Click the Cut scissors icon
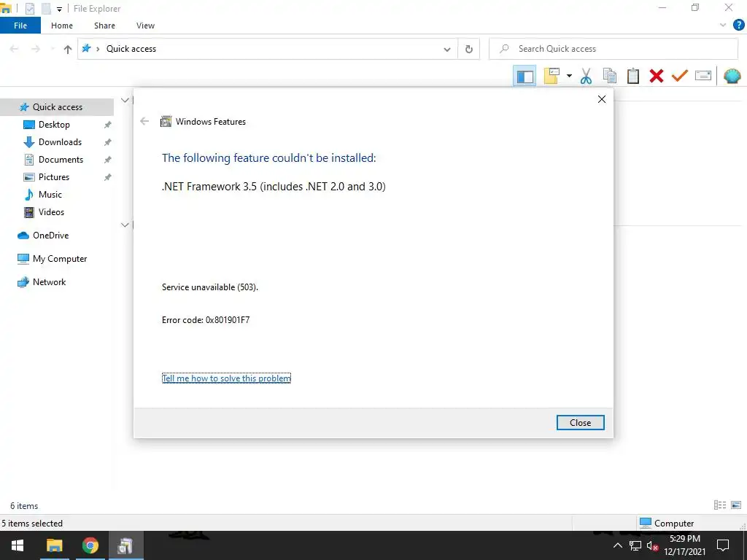 [586, 76]
